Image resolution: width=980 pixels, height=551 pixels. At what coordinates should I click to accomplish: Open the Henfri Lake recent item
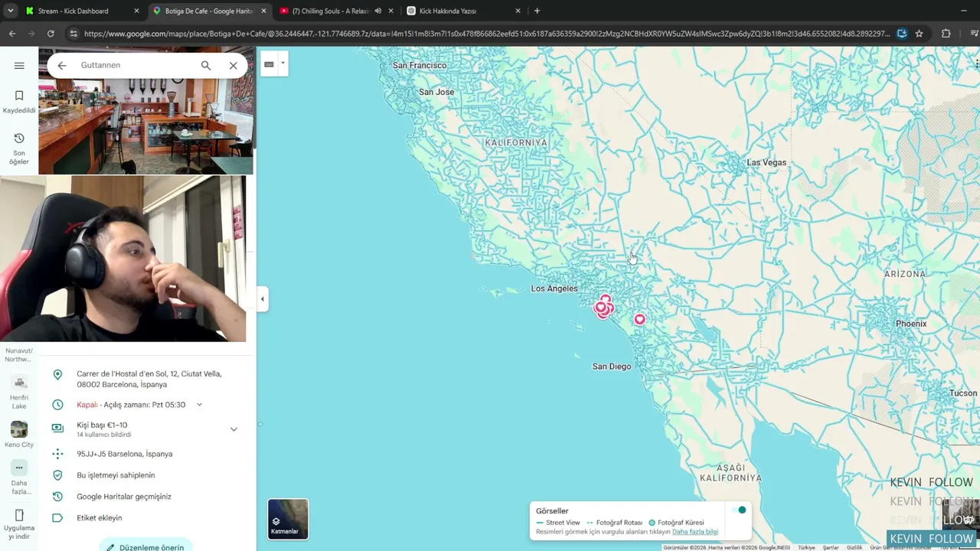coord(19,393)
